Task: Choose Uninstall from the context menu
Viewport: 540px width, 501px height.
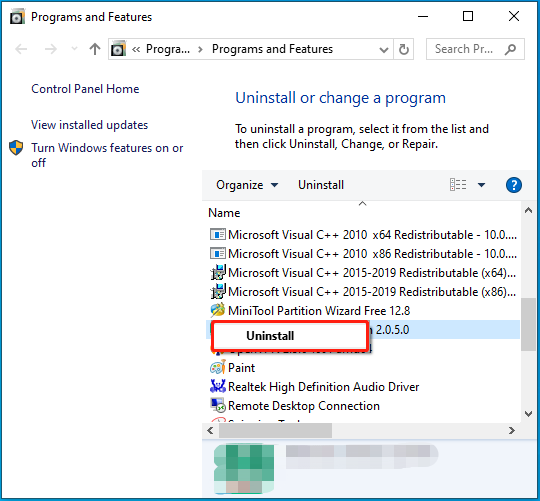Action: pyautogui.click(x=289, y=336)
